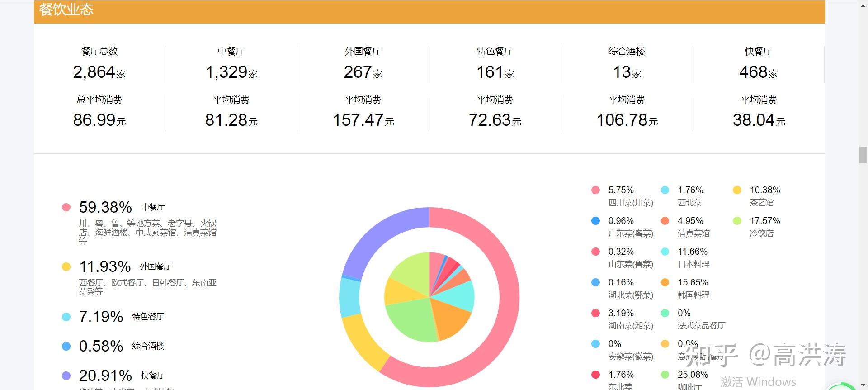The image size is (868, 390).
Task: Click the 快餐厅 count 468
Action: (x=753, y=72)
